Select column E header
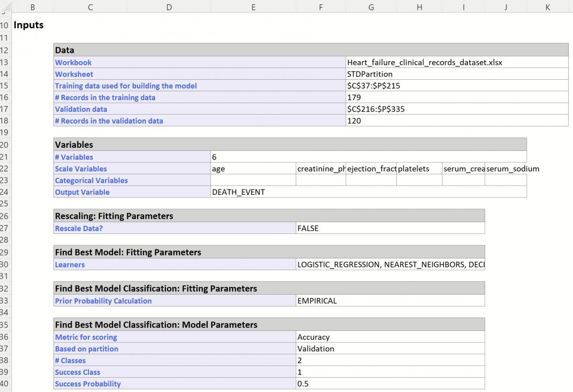 [253, 7]
